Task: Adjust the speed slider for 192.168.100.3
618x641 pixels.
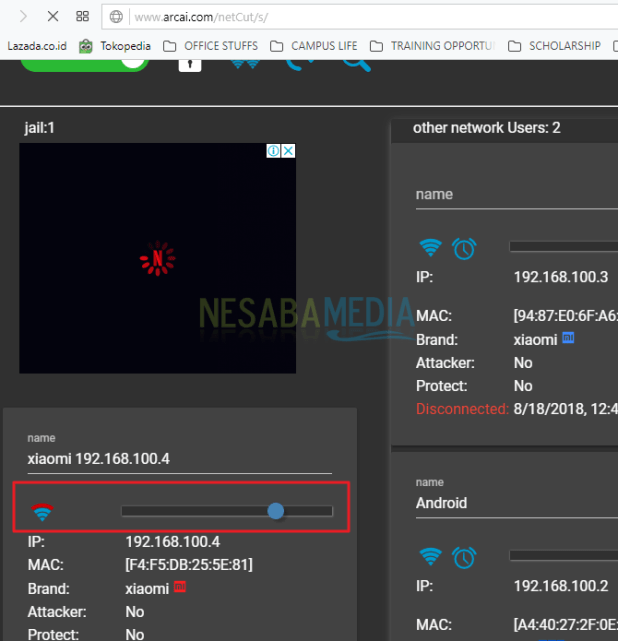Action: [564, 247]
